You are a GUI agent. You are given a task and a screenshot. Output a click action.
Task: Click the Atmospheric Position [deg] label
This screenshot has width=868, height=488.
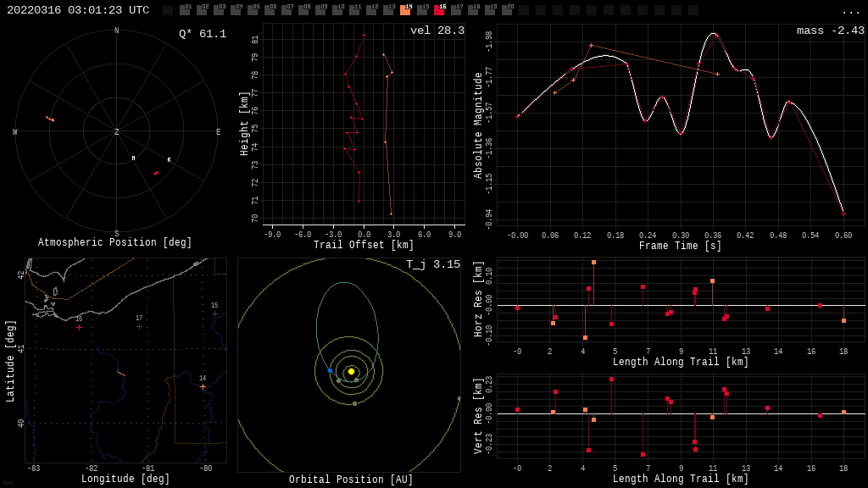tap(114, 242)
